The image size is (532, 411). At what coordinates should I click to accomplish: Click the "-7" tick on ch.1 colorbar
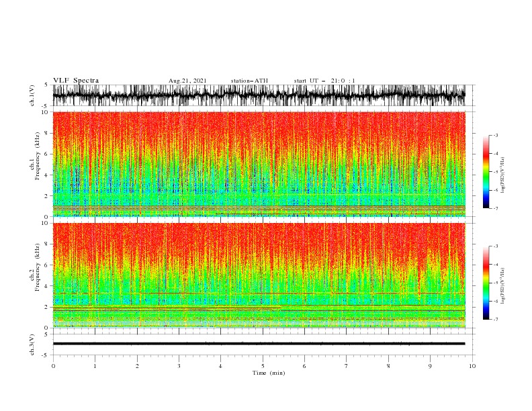(495, 208)
